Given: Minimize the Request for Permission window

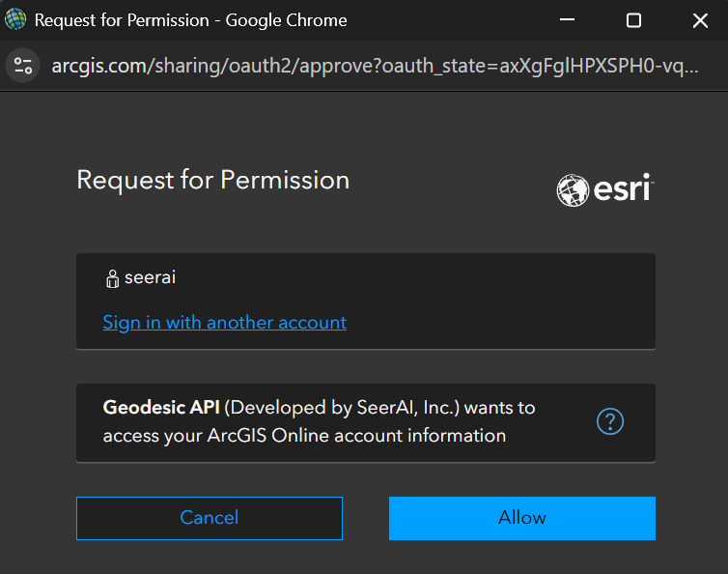Looking at the screenshot, I should pyautogui.click(x=567, y=20).
